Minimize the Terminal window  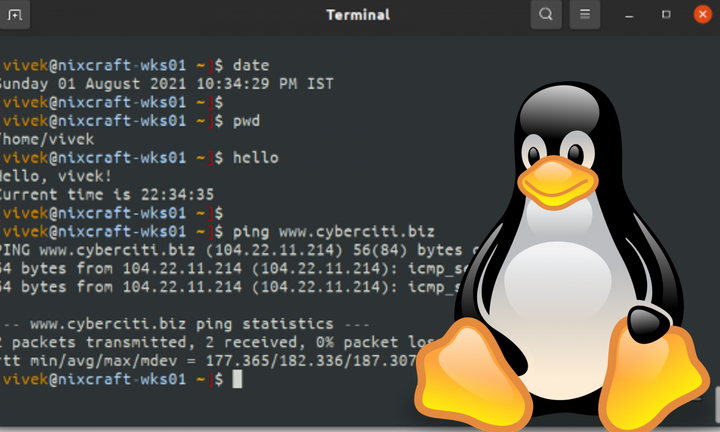pos(629,15)
